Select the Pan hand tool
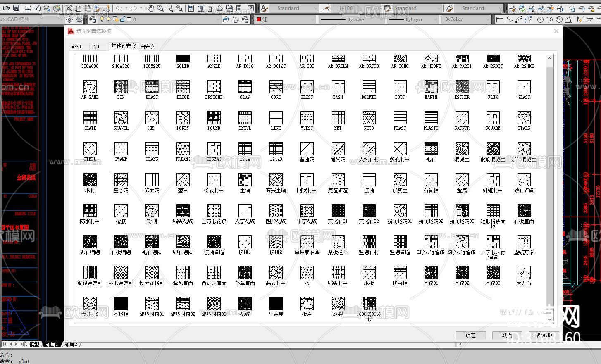 (x=151, y=8)
